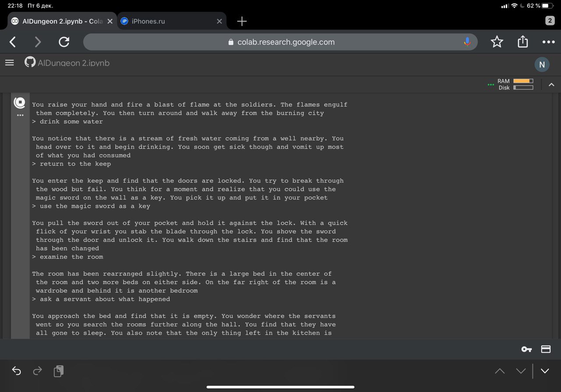Stop the running notebook cell
Viewport: 561px width, 392px height.
pyautogui.click(x=20, y=103)
